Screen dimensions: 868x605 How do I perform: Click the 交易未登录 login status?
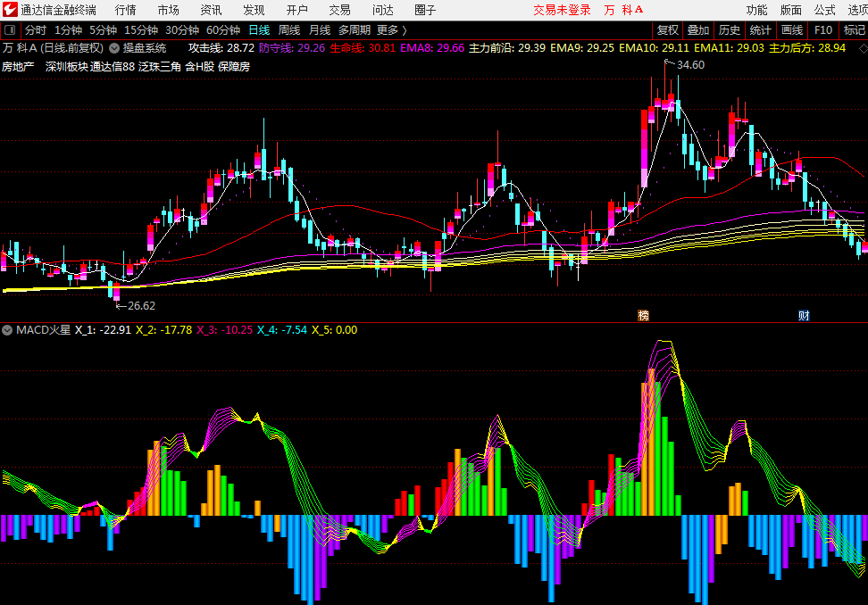click(x=562, y=10)
